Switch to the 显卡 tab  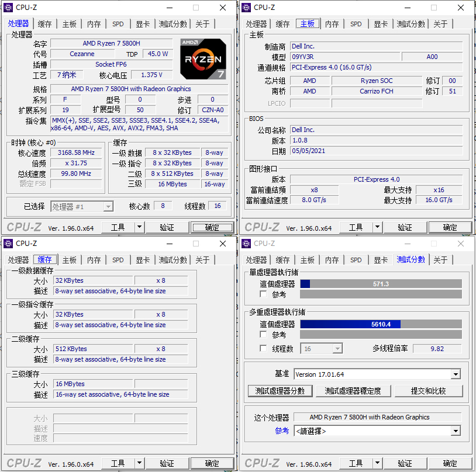point(143,24)
